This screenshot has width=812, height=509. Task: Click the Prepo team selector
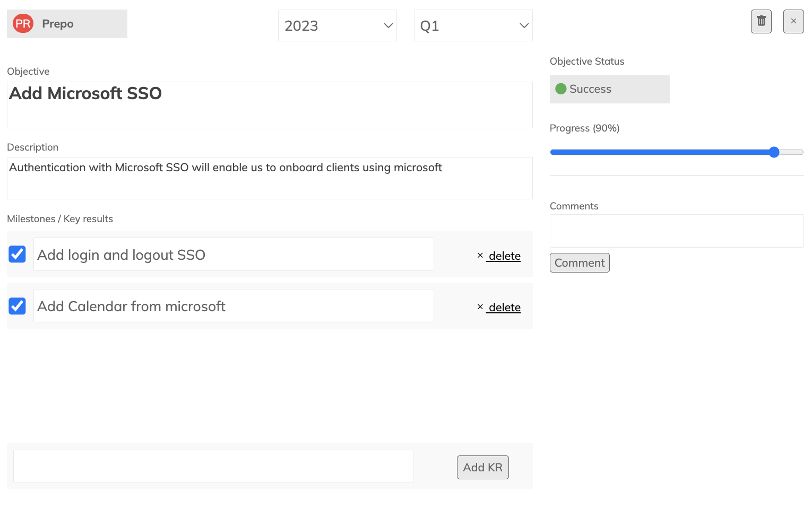click(67, 24)
